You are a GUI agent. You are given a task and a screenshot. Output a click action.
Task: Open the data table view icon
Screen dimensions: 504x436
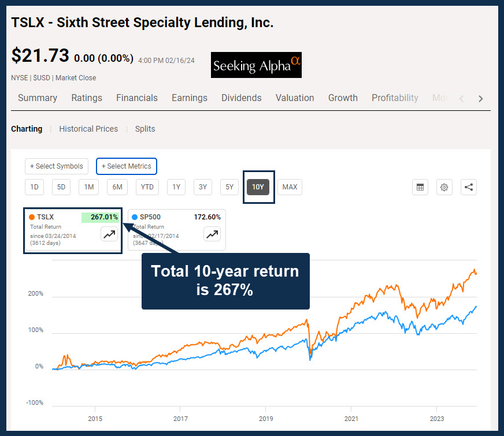click(x=420, y=187)
